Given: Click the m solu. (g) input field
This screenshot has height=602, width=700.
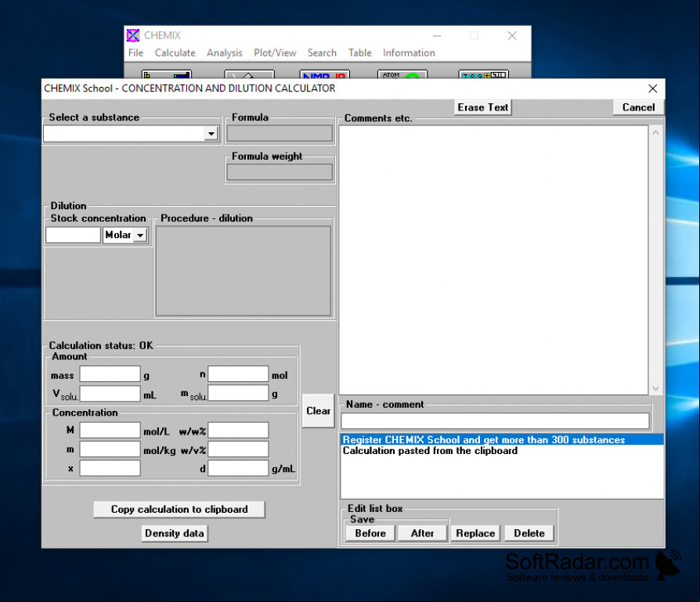Looking at the screenshot, I should point(238,393).
